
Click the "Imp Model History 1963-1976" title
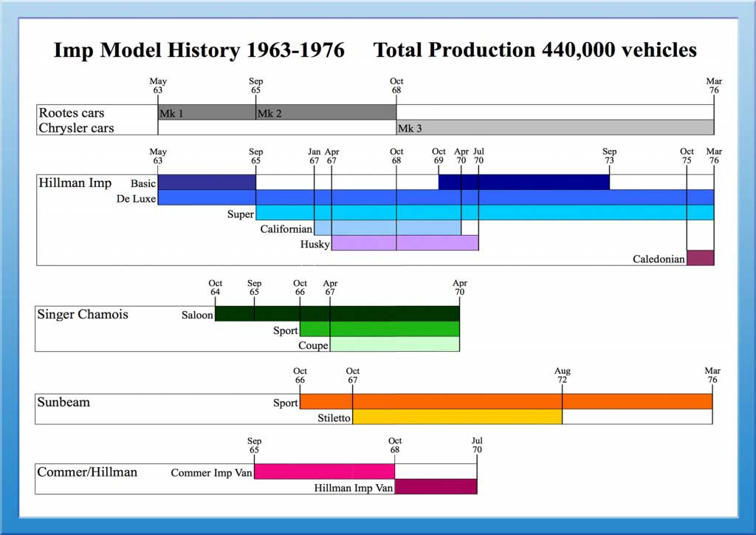(199, 50)
